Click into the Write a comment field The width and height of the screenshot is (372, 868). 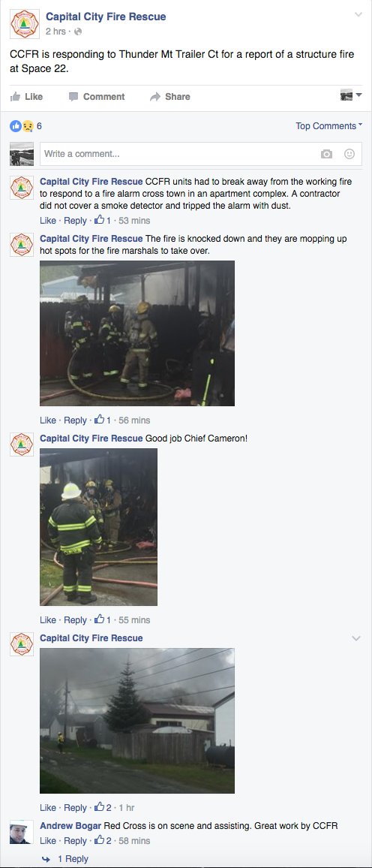[x=201, y=154]
